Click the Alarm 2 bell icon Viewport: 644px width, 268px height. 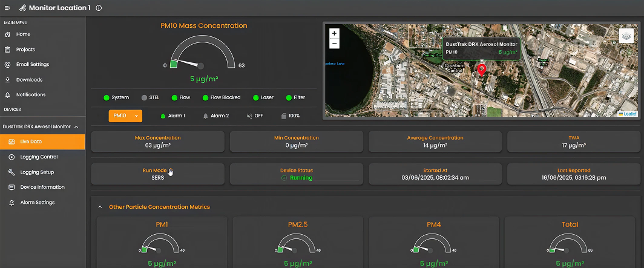coord(206,116)
